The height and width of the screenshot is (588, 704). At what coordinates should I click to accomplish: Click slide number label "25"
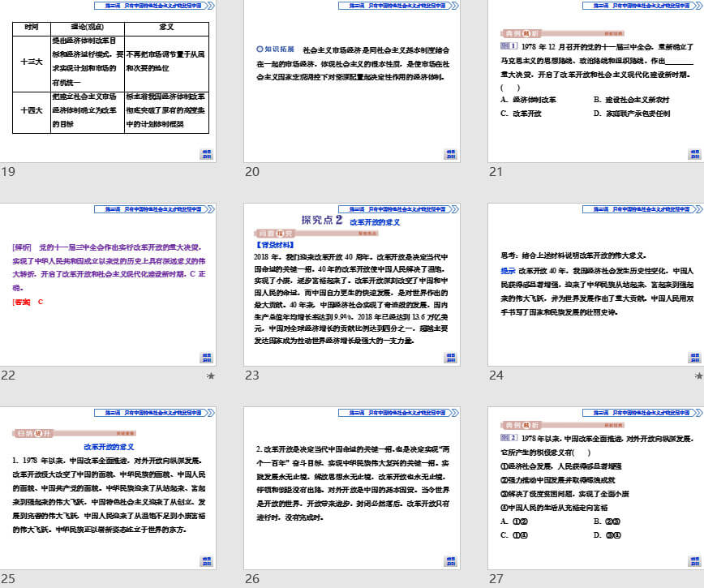8,578
